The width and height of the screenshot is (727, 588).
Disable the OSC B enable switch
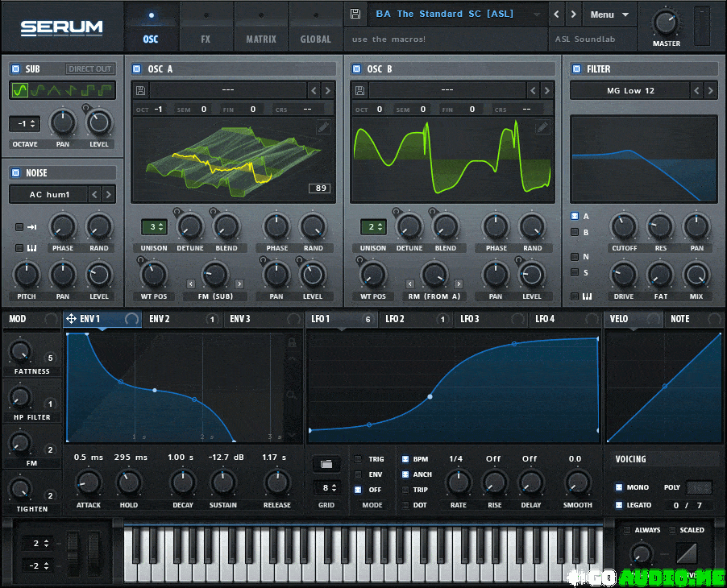[x=356, y=69]
